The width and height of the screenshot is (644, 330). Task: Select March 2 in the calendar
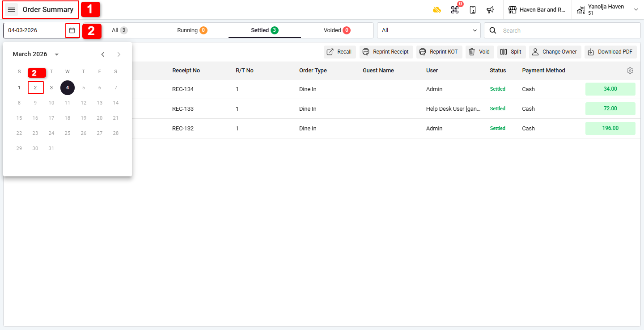(35, 88)
